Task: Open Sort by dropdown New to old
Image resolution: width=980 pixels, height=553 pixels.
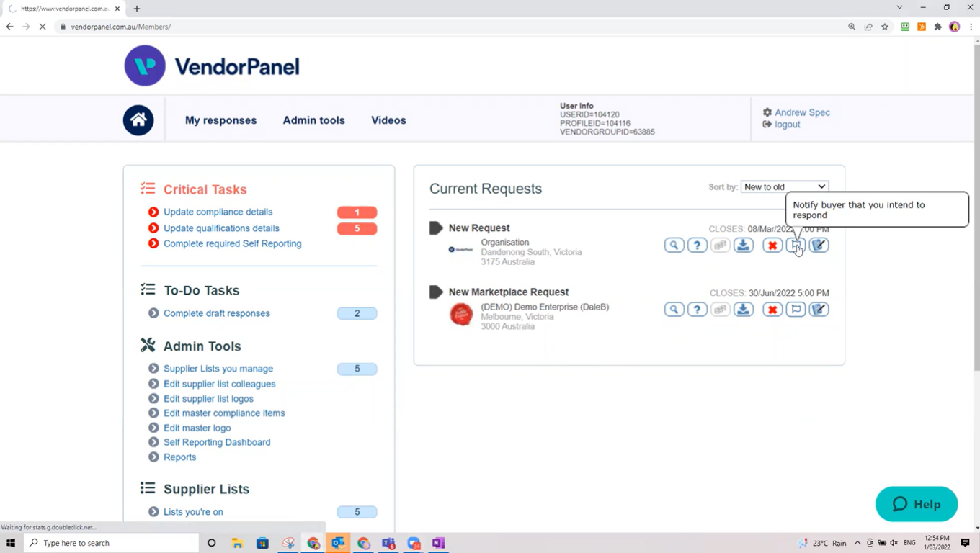Action: 785,186
